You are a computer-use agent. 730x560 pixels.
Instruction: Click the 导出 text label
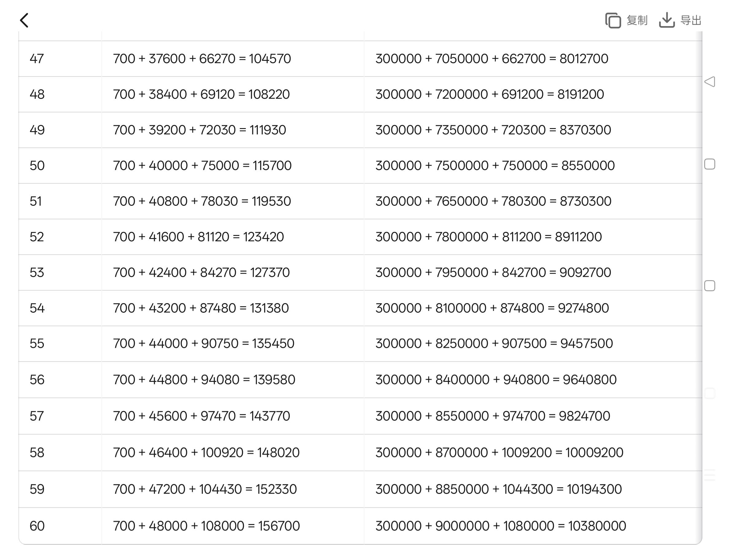(x=691, y=21)
